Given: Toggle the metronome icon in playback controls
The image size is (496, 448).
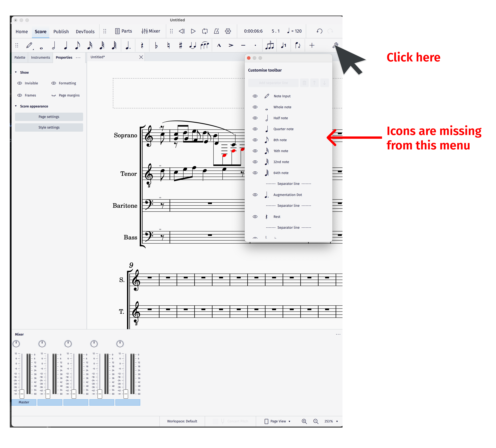Looking at the screenshot, I should coord(216,31).
